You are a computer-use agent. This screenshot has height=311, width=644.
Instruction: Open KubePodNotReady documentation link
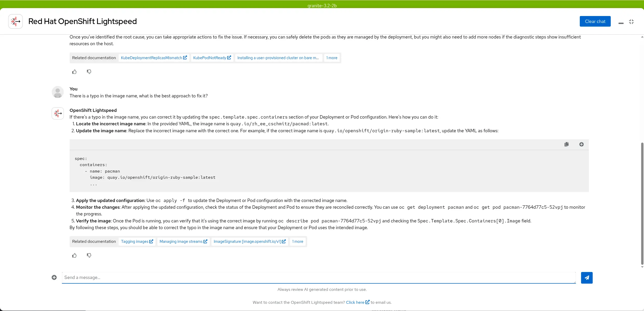click(x=212, y=58)
